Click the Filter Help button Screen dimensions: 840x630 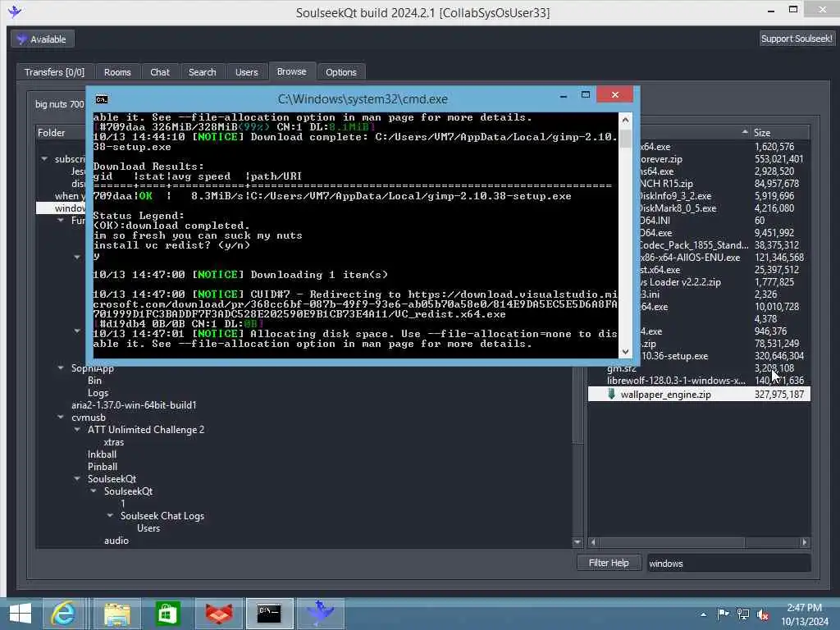(x=609, y=563)
